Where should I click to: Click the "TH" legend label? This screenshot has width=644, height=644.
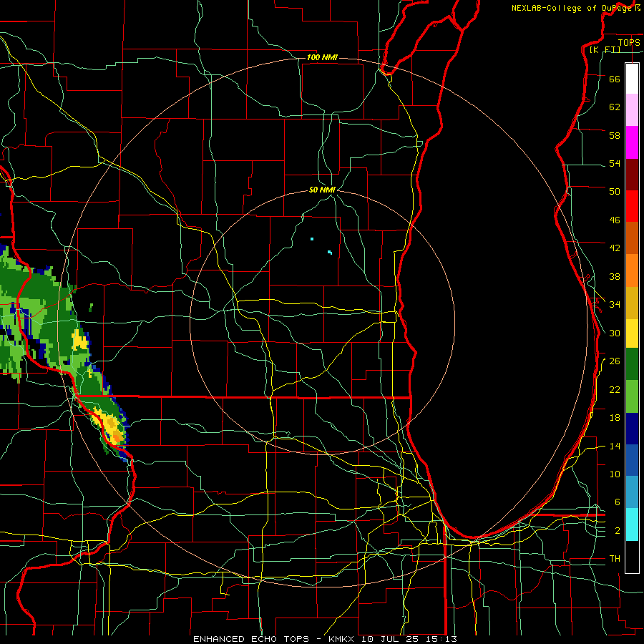tap(615, 559)
